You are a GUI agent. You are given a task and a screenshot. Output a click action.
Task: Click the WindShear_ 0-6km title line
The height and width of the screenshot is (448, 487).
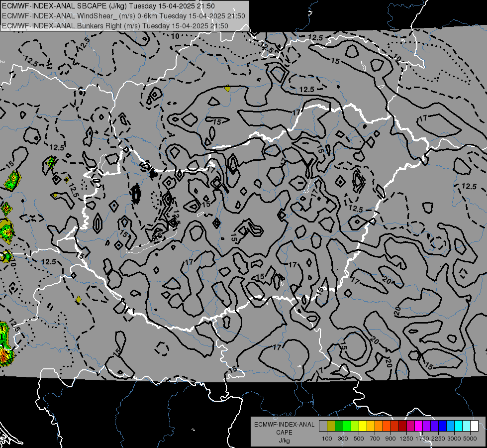coord(123,16)
